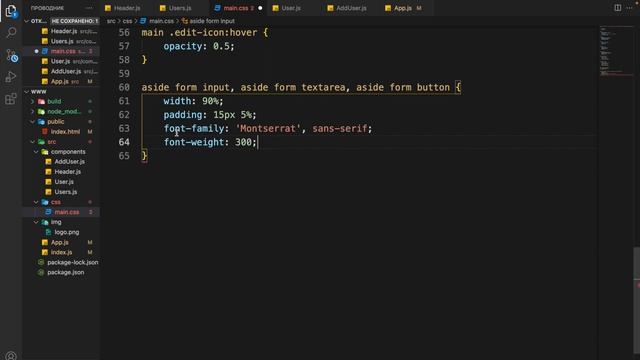Click line number 60 in gutter

pos(124,87)
